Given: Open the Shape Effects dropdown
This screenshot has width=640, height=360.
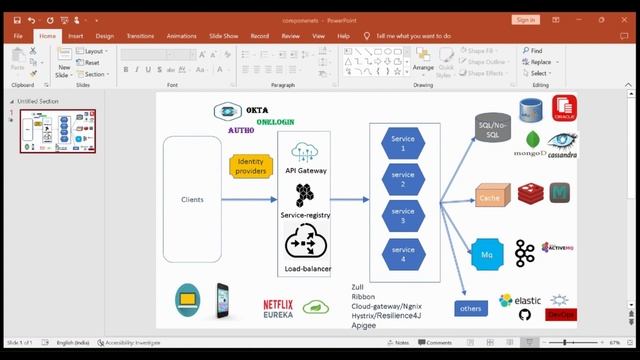Looking at the screenshot, I should tap(483, 73).
